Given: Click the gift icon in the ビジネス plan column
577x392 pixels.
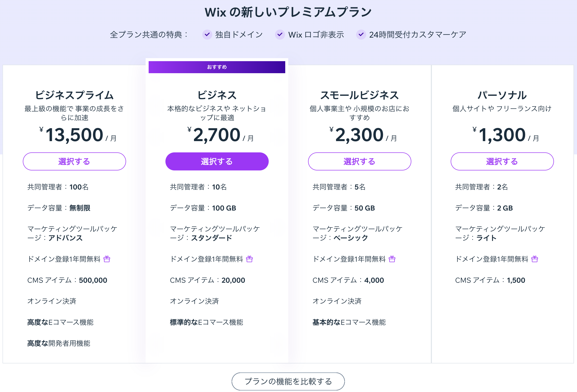Looking at the screenshot, I should [250, 259].
